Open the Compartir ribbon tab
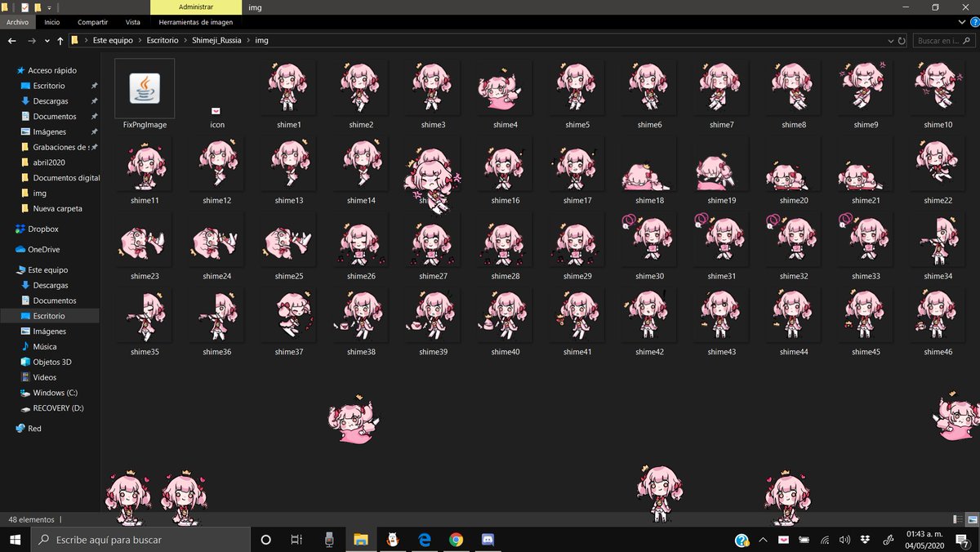Image resolution: width=980 pixels, height=552 pixels. (x=92, y=22)
